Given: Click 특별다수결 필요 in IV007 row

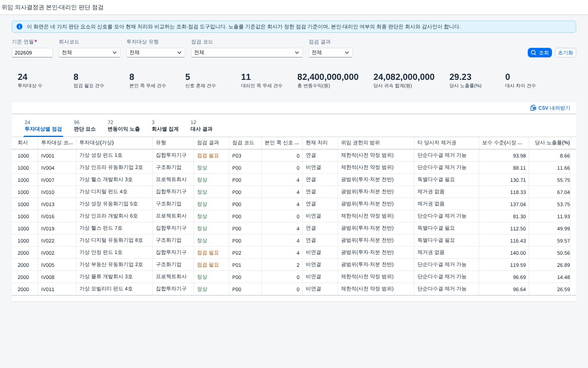Looking at the screenshot, I should [436, 180].
